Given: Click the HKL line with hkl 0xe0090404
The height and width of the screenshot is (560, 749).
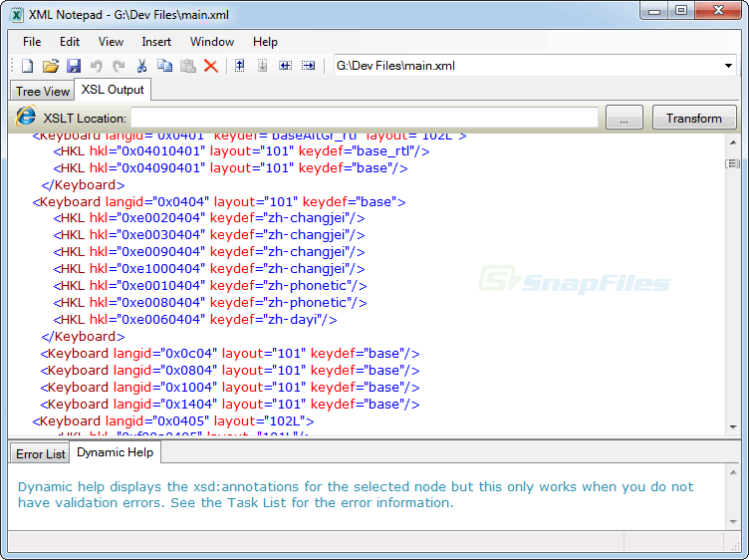Looking at the screenshot, I should [x=209, y=252].
